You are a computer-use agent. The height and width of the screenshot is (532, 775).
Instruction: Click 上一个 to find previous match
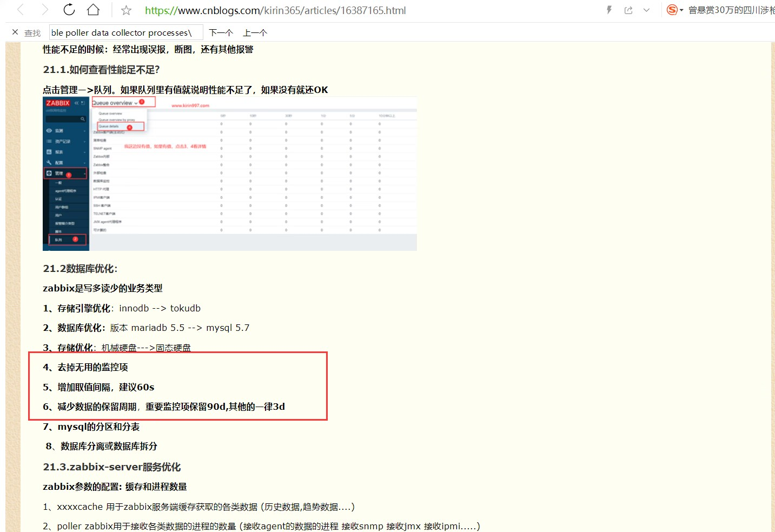point(255,33)
